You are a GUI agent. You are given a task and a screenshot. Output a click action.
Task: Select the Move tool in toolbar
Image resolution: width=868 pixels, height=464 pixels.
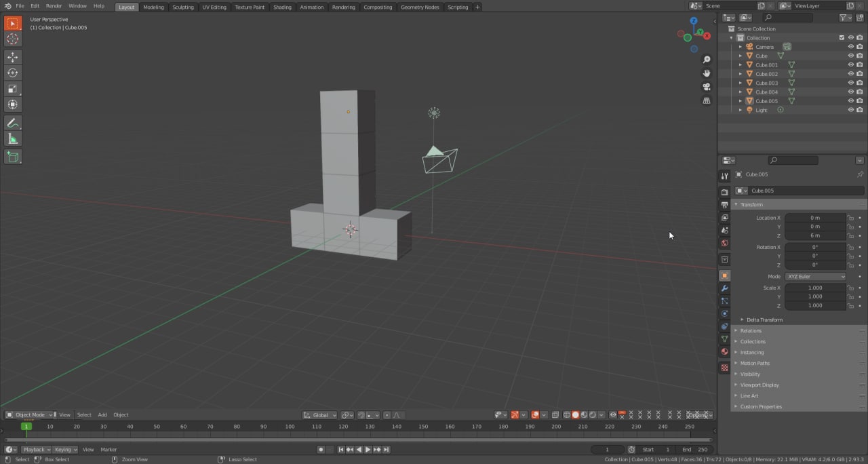[12, 57]
